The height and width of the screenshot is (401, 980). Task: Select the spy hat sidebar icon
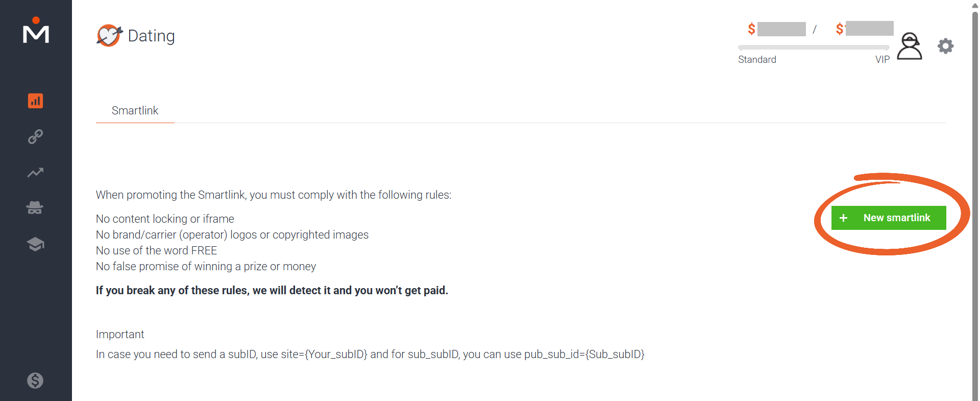click(35, 208)
